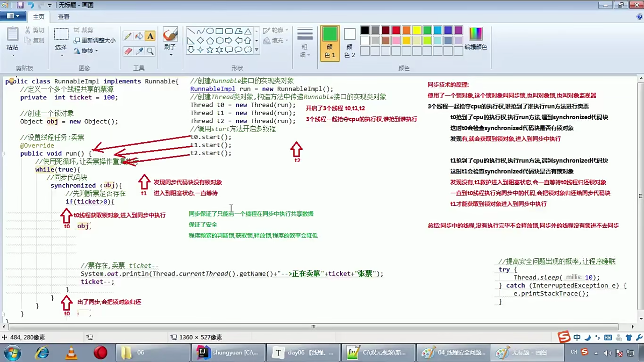644x362 pixels.
Task: Activate Color 2 background selector
Action: (x=350, y=43)
